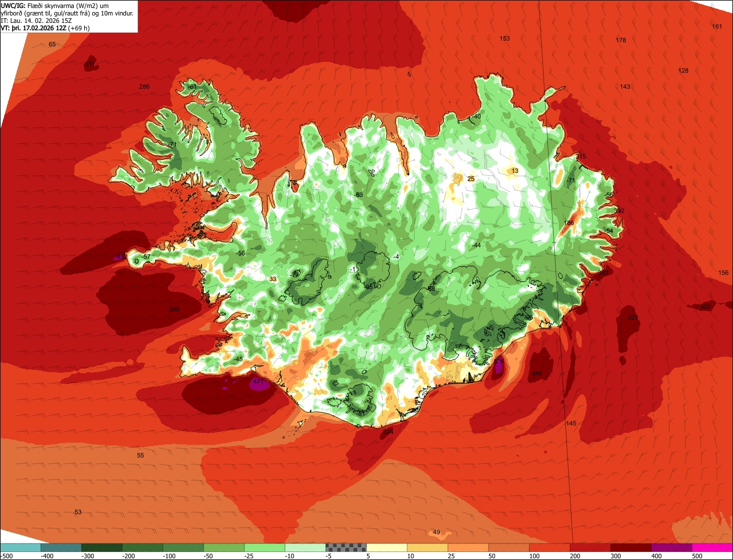
Task: Click the value '186' on the red strip in east Iceland
Action: pos(569,223)
